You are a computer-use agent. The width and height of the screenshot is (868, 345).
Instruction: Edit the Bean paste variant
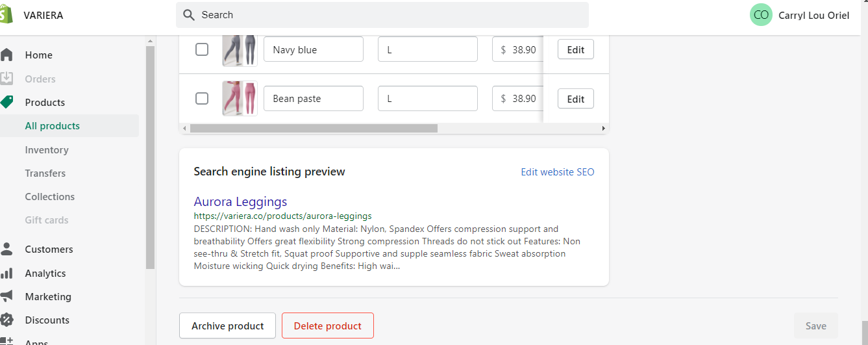click(576, 99)
